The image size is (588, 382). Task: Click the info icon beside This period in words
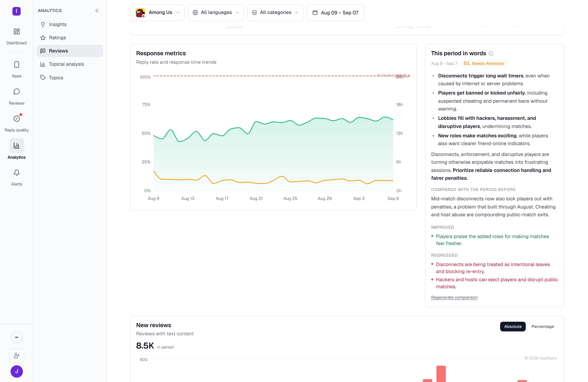(491, 53)
